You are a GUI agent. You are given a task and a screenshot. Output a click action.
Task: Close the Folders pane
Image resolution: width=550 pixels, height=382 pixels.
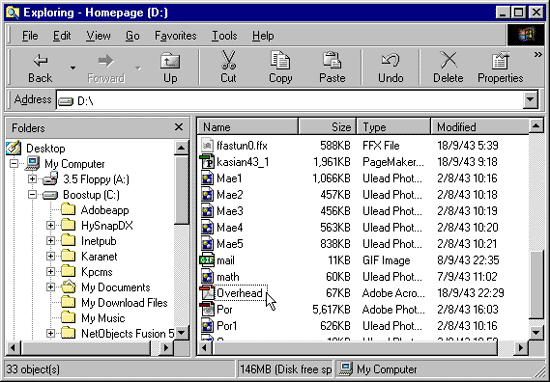[179, 127]
